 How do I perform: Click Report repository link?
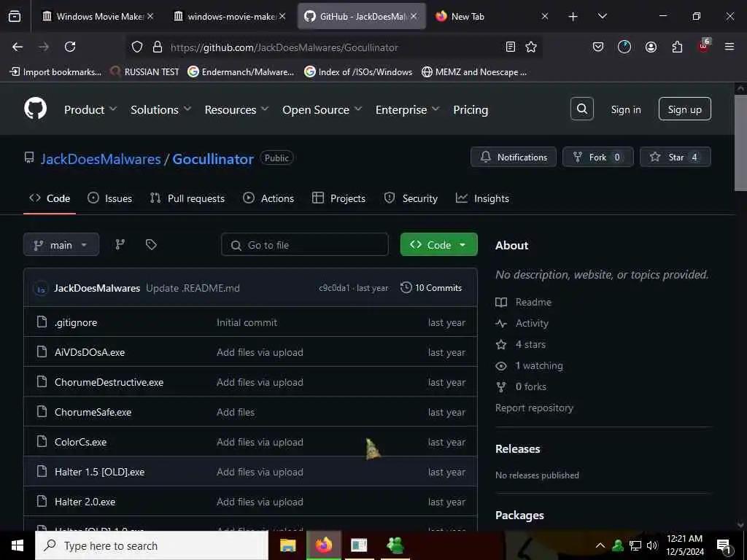tap(534, 408)
